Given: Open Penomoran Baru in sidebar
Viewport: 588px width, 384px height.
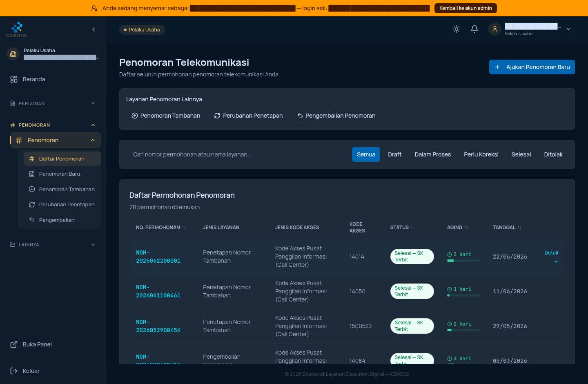Looking at the screenshot, I should pyautogui.click(x=62, y=174).
